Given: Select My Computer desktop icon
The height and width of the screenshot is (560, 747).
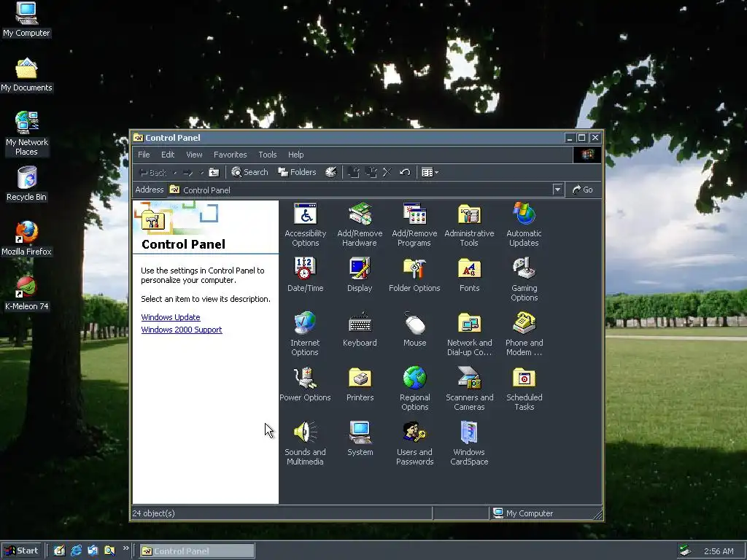Looking at the screenshot, I should (x=26, y=20).
